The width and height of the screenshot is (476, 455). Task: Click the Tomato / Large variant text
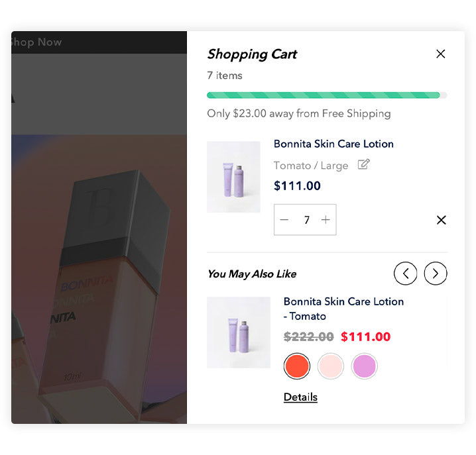pos(311,166)
